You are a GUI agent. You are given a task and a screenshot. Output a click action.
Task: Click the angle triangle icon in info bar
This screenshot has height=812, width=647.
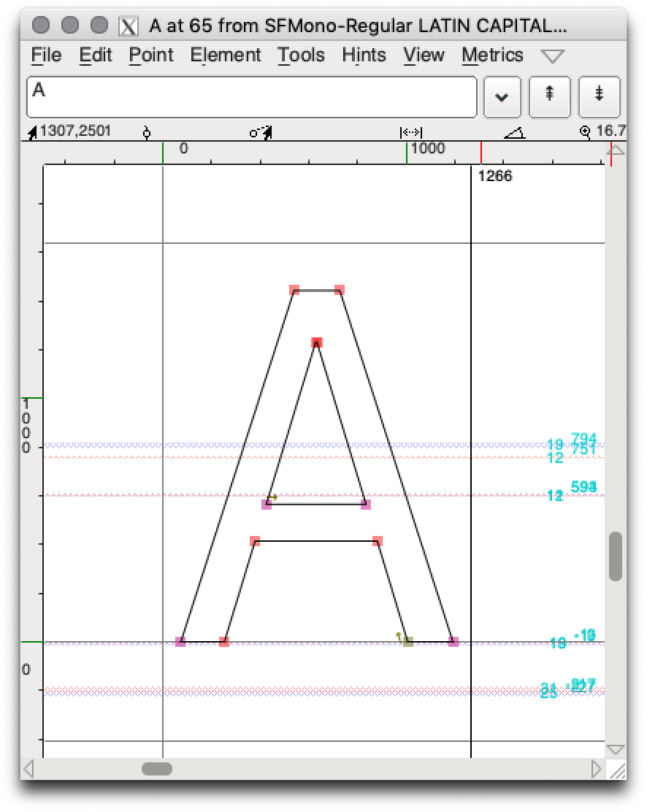[514, 132]
